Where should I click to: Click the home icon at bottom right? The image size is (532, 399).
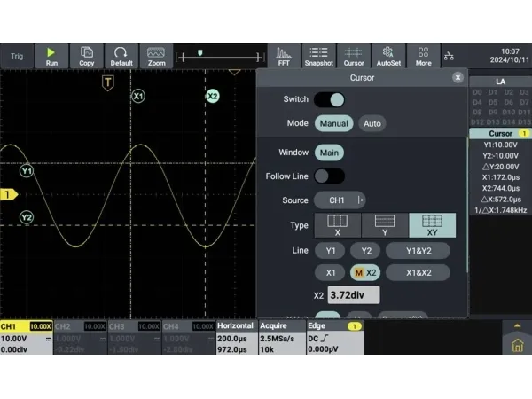click(517, 346)
